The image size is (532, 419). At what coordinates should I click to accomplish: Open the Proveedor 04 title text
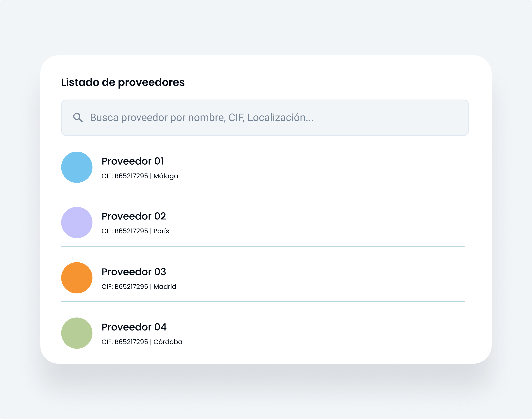click(134, 327)
